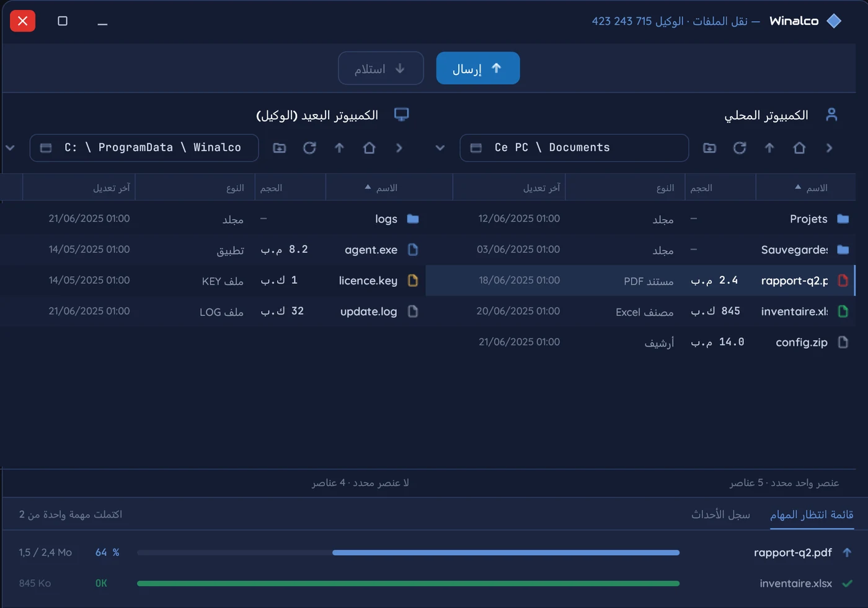Maximize the Winalco window
Screen dimensions: 868x608
(x=63, y=21)
